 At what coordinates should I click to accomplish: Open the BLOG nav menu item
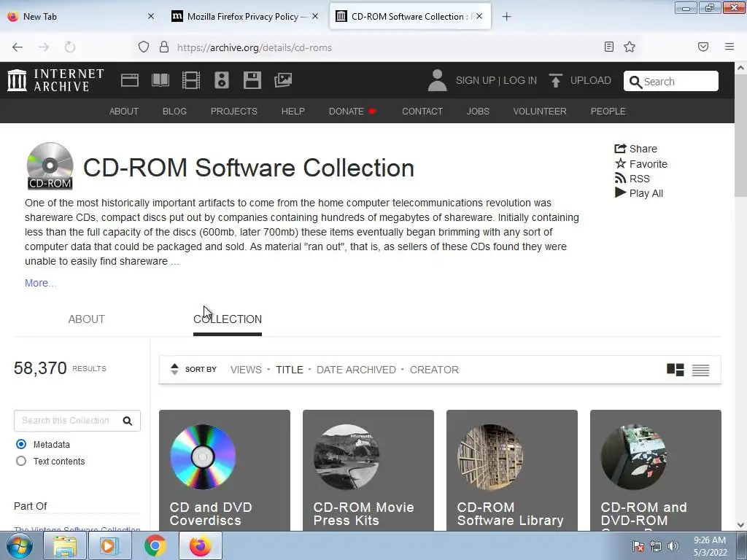click(174, 111)
